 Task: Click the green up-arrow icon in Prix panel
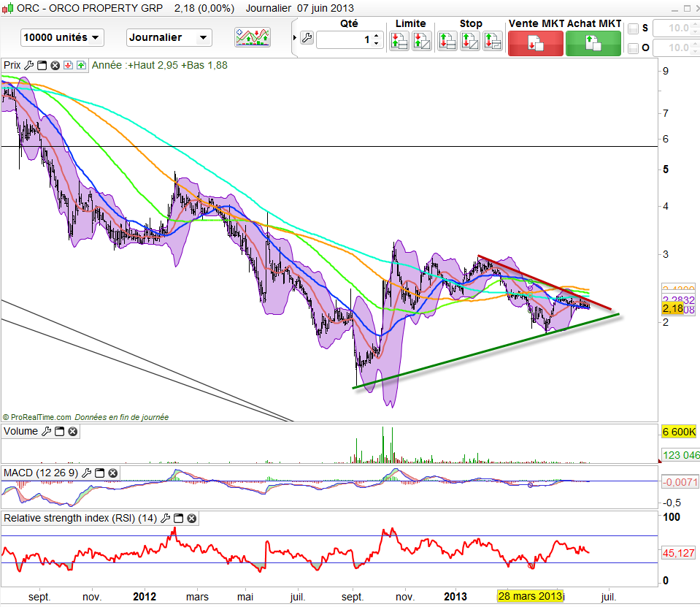(x=80, y=65)
